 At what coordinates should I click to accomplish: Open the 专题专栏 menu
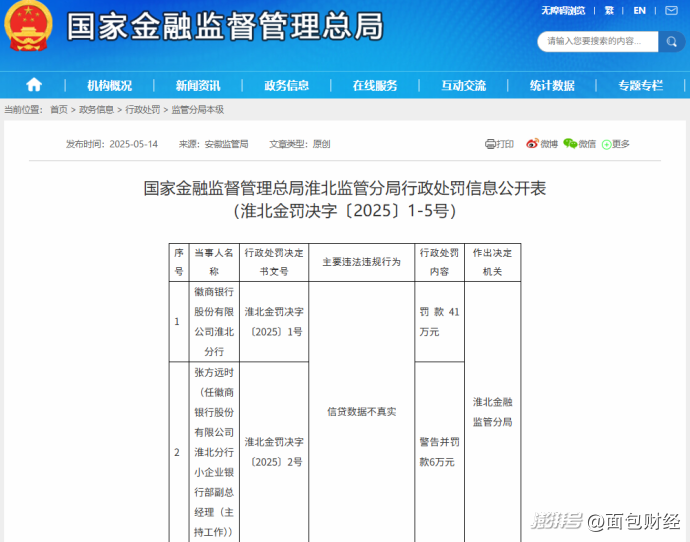click(x=640, y=85)
